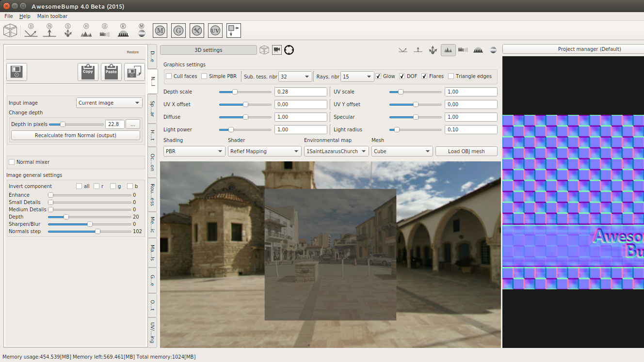
Task: Open the File menu
Action: point(9,16)
